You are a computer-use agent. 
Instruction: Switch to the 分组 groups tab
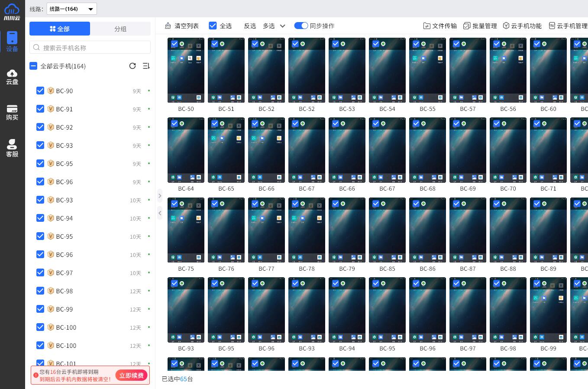(x=120, y=29)
